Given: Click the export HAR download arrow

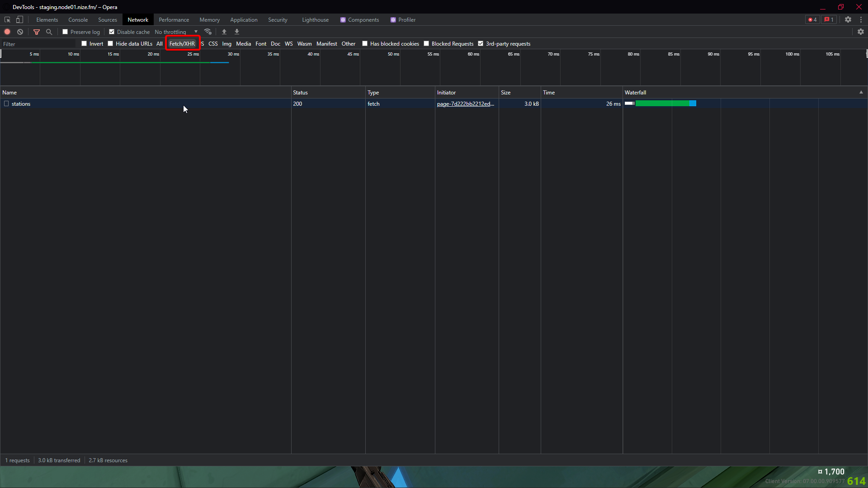Looking at the screenshot, I should tap(237, 32).
